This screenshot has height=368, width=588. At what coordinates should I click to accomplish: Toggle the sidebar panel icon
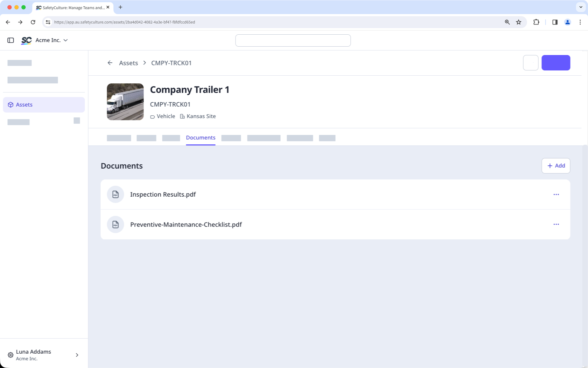pyautogui.click(x=10, y=40)
